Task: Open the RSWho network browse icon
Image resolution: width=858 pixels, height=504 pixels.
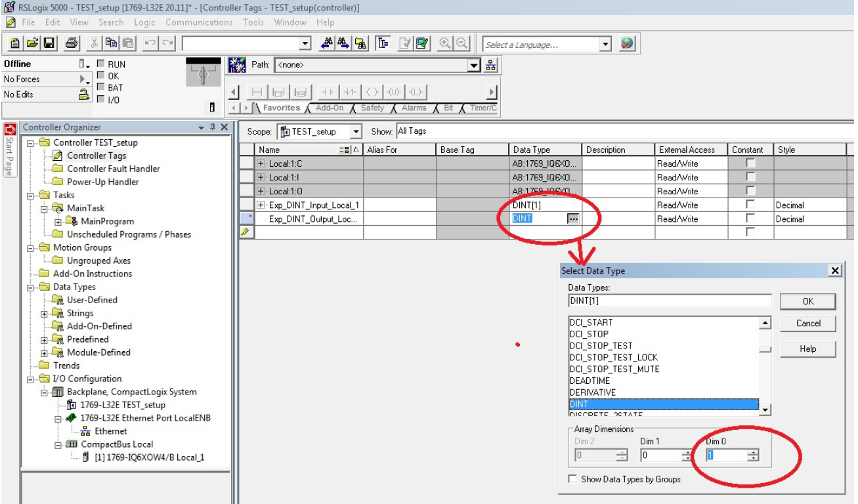Action: pyautogui.click(x=491, y=65)
